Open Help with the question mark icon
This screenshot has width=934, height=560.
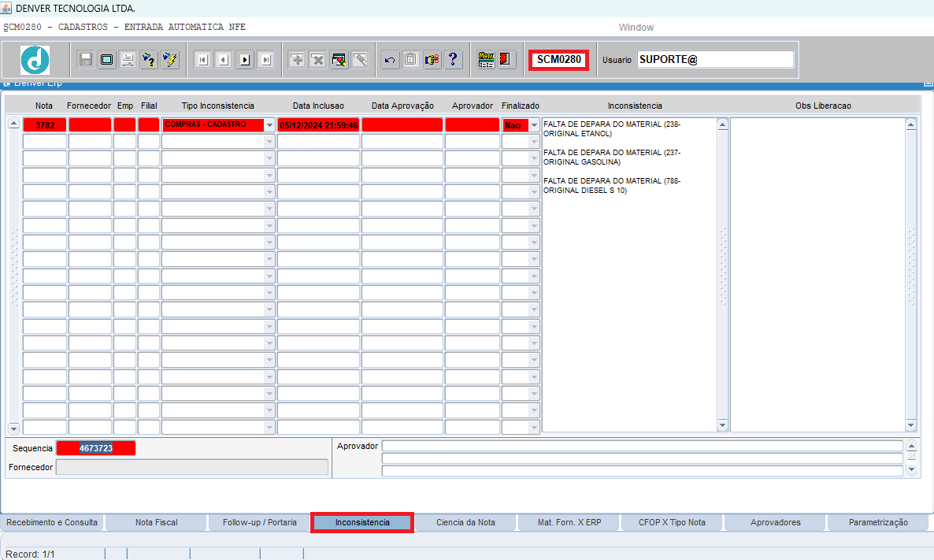click(x=454, y=60)
